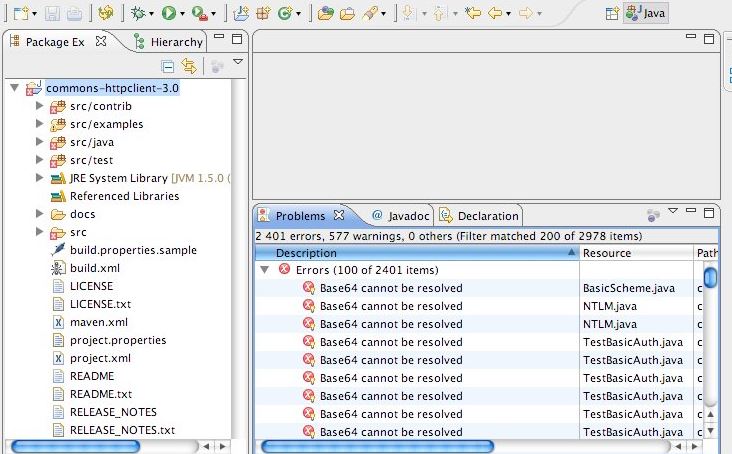The height and width of the screenshot is (454, 732).
Task: Open Package Explorer view menu triangle
Action: pyautogui.click(x=238, y=62)
